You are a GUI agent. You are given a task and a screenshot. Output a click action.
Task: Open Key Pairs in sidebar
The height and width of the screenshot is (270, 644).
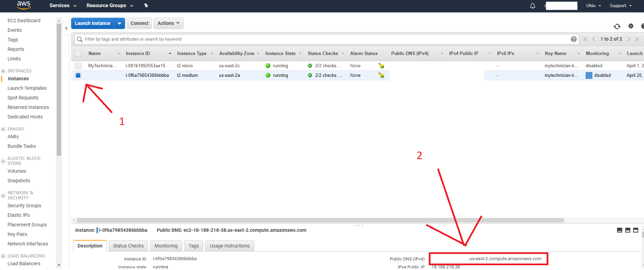17,234
